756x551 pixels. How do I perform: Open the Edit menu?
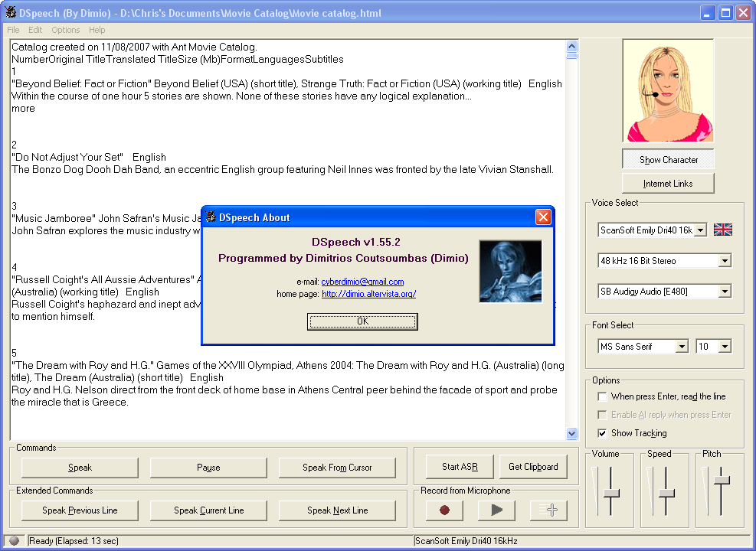(35, 30)
